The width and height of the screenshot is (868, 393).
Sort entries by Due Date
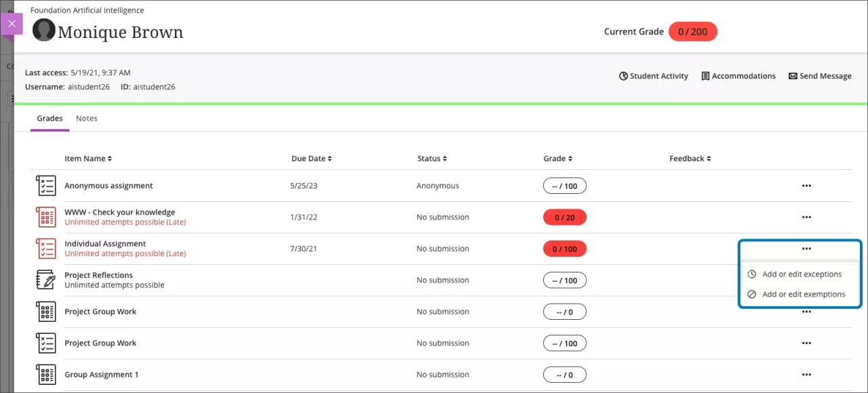click(311, 158)
